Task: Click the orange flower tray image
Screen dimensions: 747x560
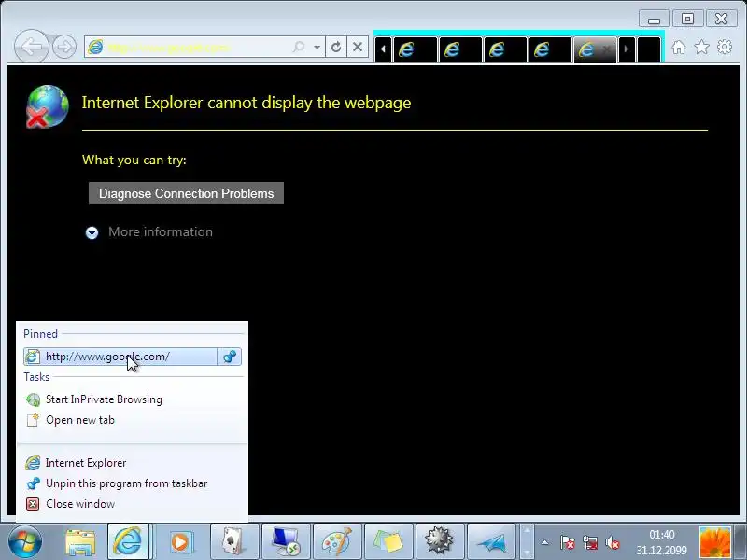Action: click(714, 542)
